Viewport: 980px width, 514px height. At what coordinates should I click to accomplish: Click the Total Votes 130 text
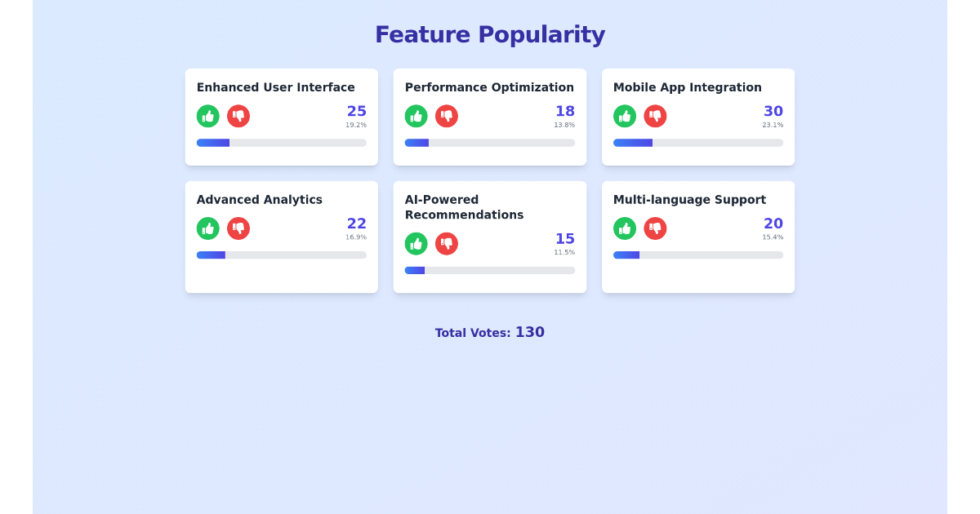[x=490, y=332]
